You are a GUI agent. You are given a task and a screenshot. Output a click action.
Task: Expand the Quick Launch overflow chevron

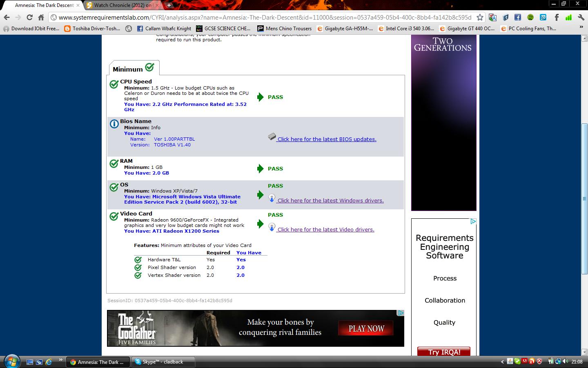click(x=60, y=360)
